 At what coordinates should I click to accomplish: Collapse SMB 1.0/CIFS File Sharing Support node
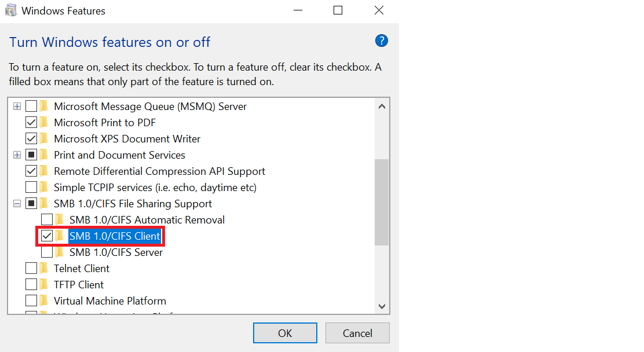click(x=17, y=204)
